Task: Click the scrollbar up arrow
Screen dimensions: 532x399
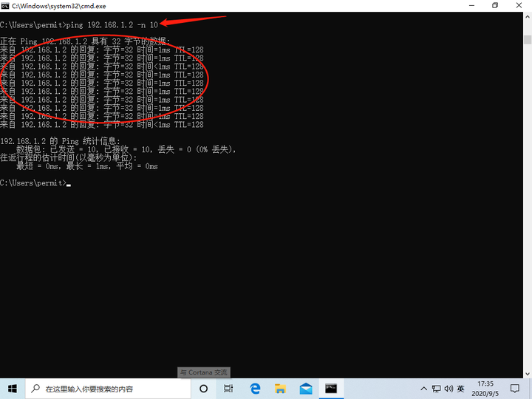Action: pyautogui.click(x=528, y=16)
